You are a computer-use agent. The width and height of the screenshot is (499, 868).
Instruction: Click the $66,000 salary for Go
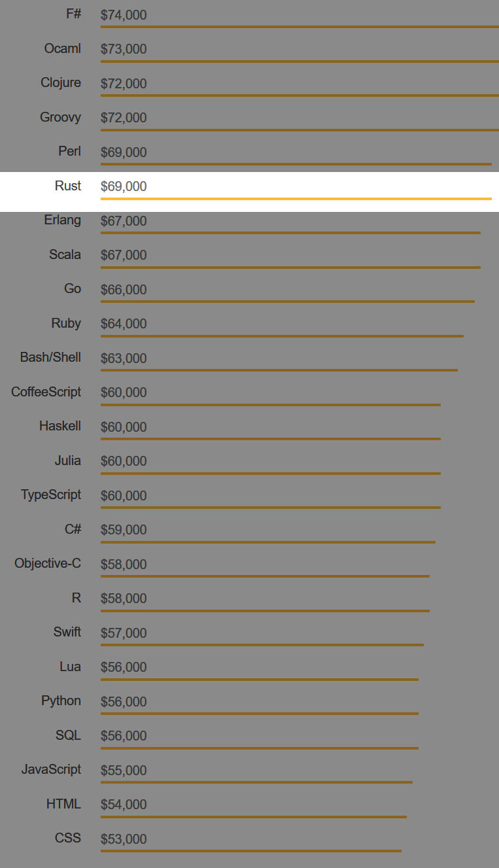[124, 290]
